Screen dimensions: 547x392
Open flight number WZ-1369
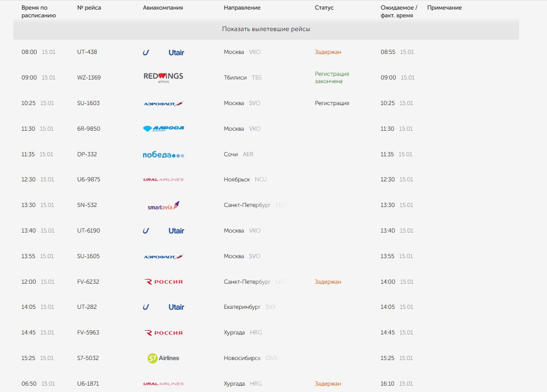coord(89,78)
